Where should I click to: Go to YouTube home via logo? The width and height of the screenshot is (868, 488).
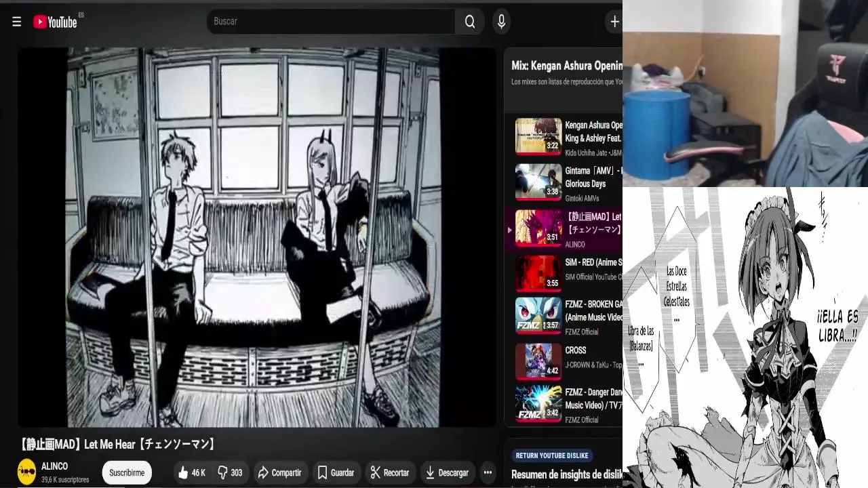point(56,22)
